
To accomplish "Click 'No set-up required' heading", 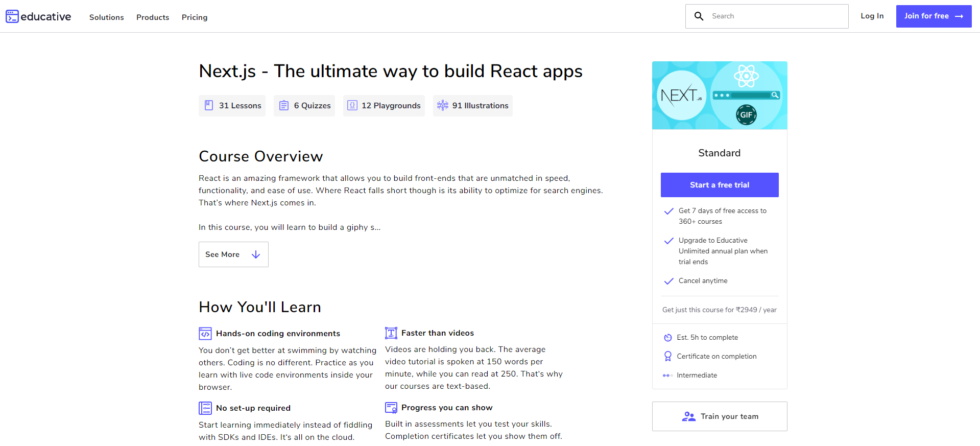I will (x=253, y=408).
